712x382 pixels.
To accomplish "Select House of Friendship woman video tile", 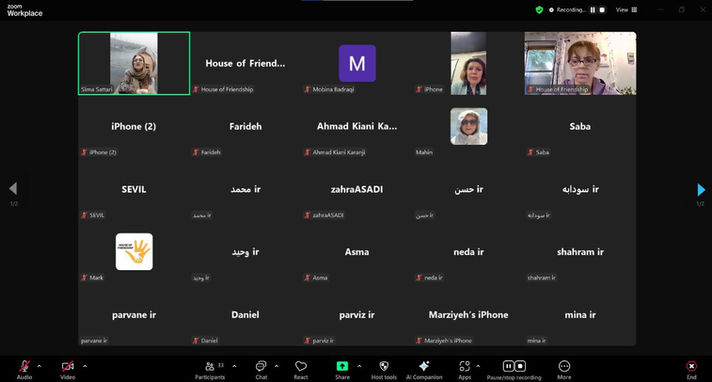I will [x=580, y=63].
